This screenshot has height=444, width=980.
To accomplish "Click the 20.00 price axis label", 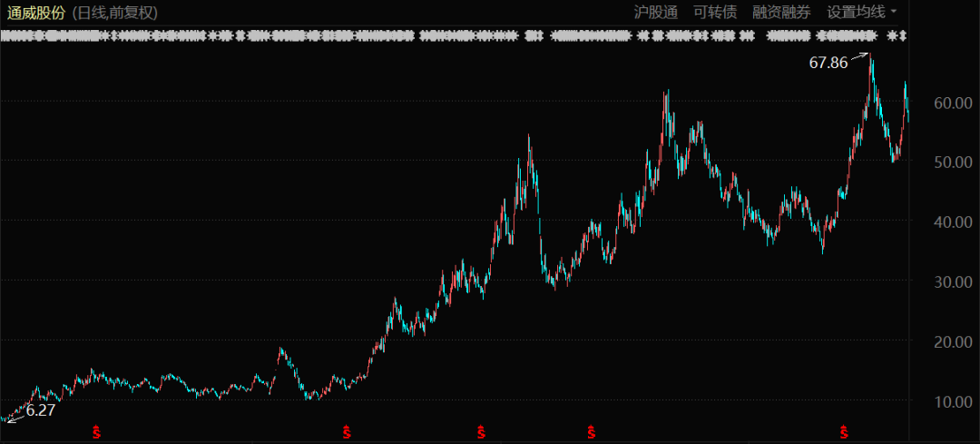I will tap(953, 341).
